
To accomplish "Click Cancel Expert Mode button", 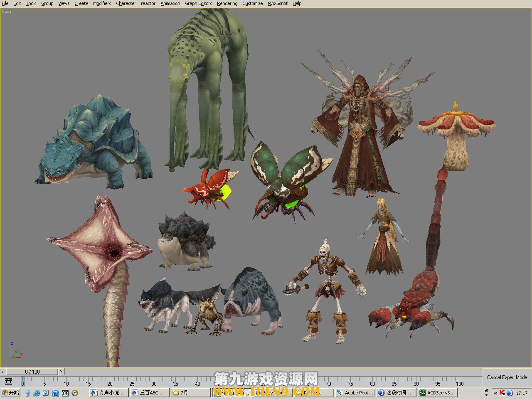I will pos(507,377).
